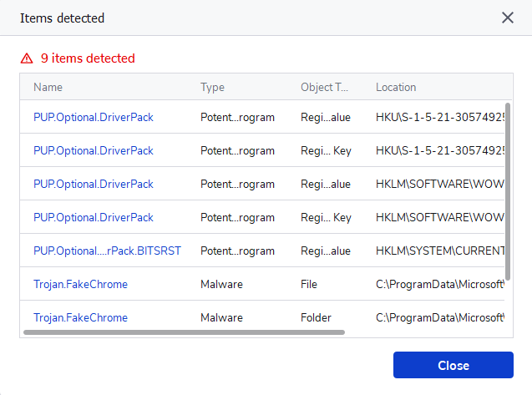This screenshot has width=532, height=395.
Task: Click the red warning triangle icon
Action: click(x=27, y=58)
